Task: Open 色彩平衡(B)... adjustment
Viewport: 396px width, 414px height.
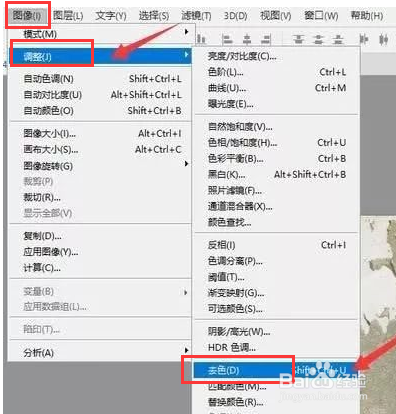Action: [x=277, y=158]
